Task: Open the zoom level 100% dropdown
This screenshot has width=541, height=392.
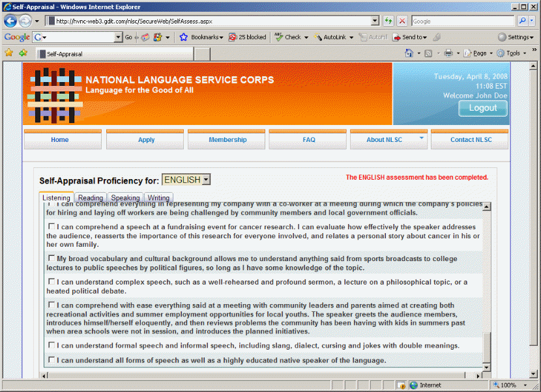Action: pos(525,385)
